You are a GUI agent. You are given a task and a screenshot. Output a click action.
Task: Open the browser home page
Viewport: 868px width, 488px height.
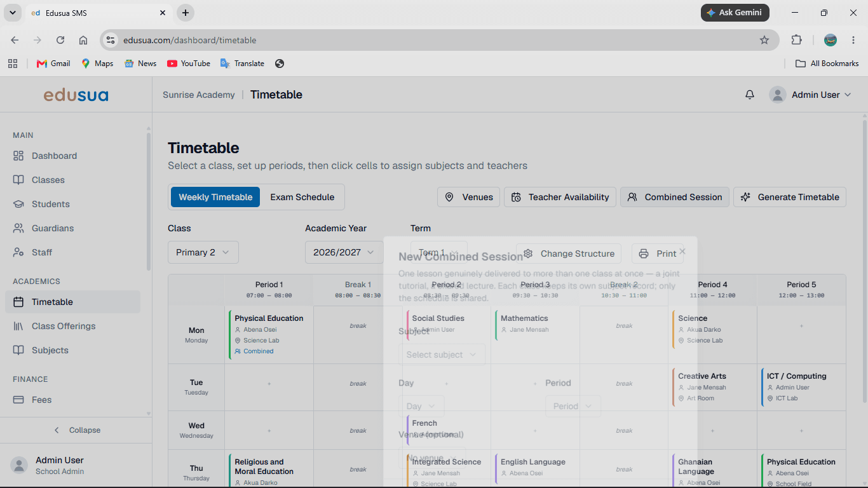(83, 40)
